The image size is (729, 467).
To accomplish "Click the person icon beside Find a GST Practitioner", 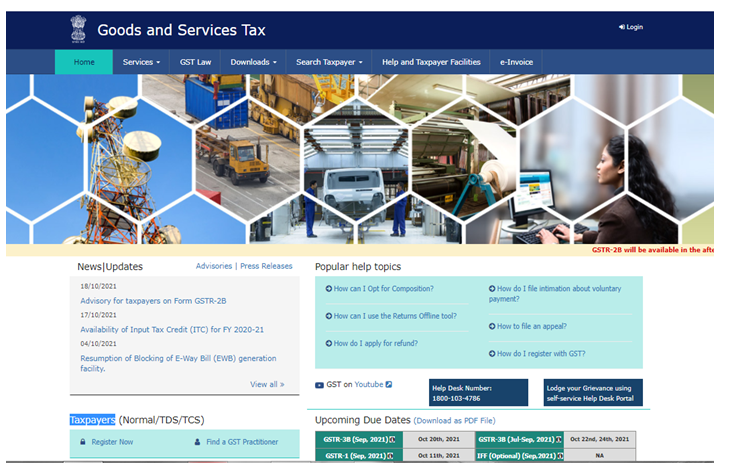I will (x=197, y=442).
